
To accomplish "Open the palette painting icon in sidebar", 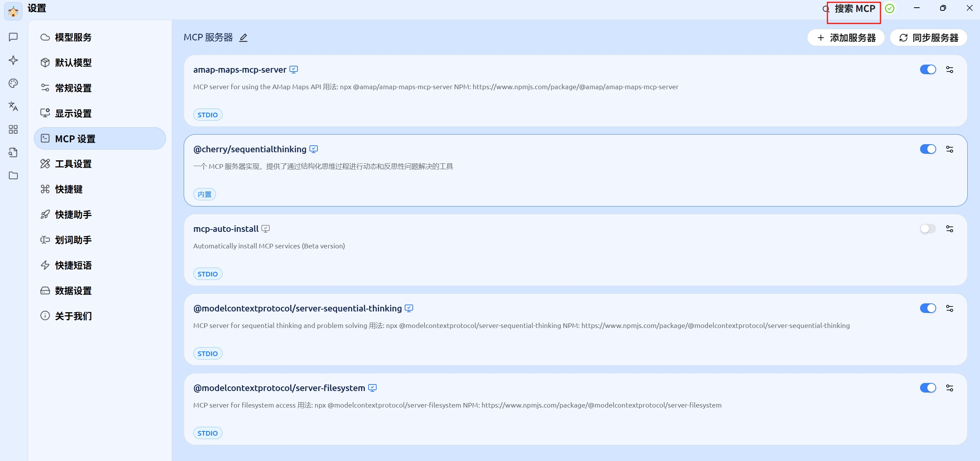I will point(13,83).
